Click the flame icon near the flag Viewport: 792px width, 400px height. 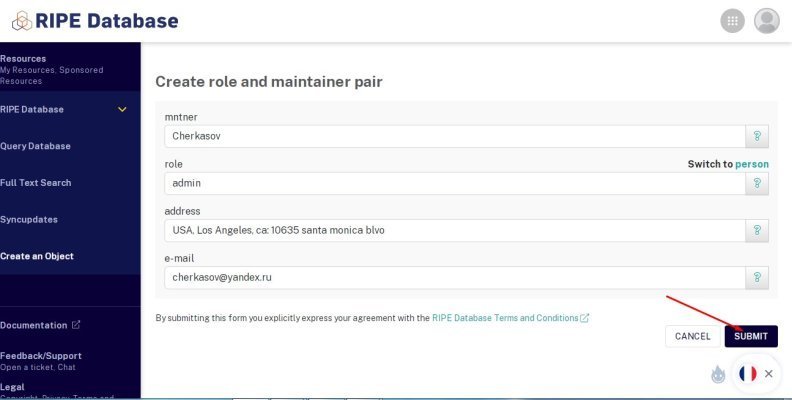click(x=718, y=374)
